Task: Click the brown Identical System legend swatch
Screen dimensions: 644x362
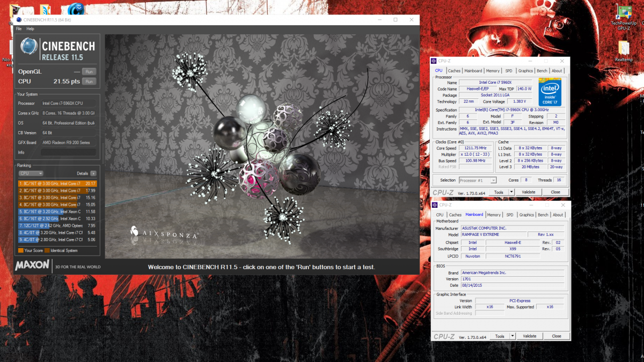Action: [x=47, y=250]
